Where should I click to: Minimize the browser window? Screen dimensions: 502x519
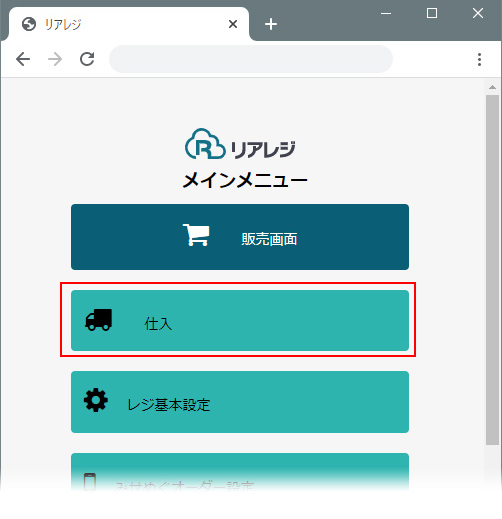pos(386,14)
